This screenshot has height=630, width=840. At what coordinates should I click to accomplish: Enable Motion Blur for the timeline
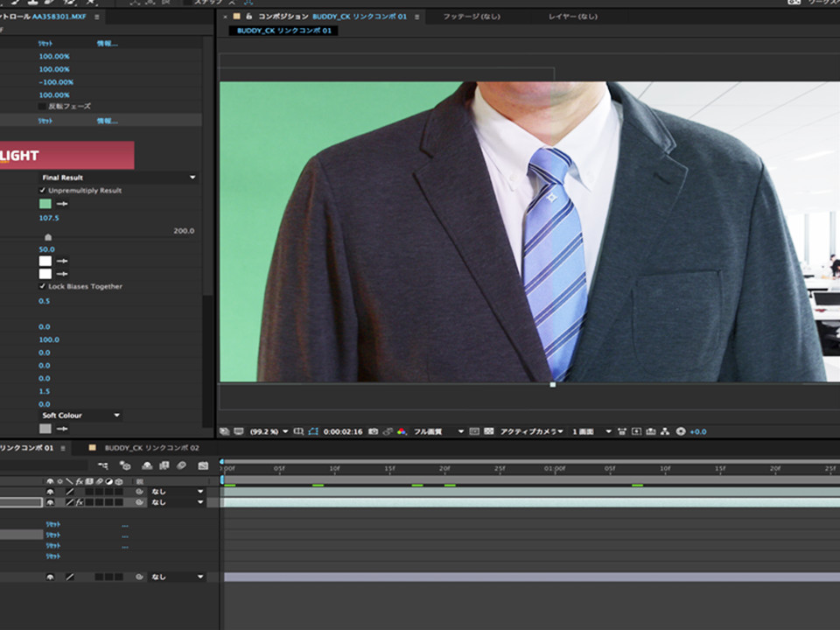(x=182, y=465)
